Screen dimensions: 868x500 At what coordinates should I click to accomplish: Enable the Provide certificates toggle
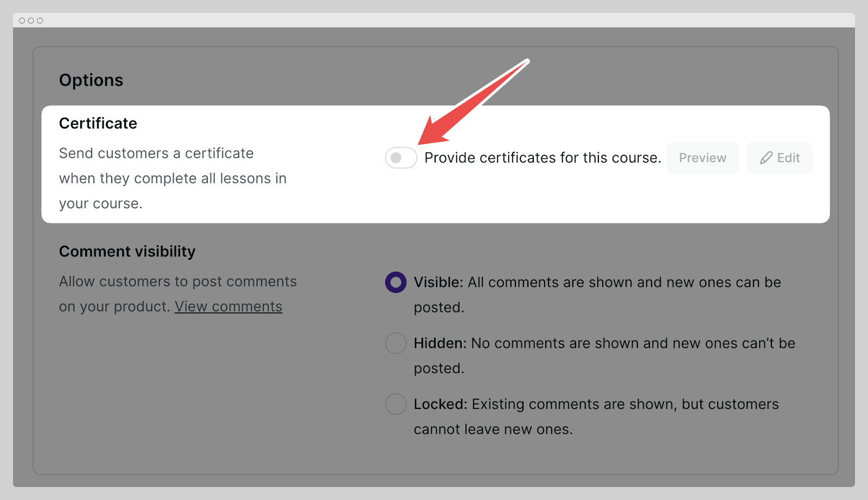(401, 158)
